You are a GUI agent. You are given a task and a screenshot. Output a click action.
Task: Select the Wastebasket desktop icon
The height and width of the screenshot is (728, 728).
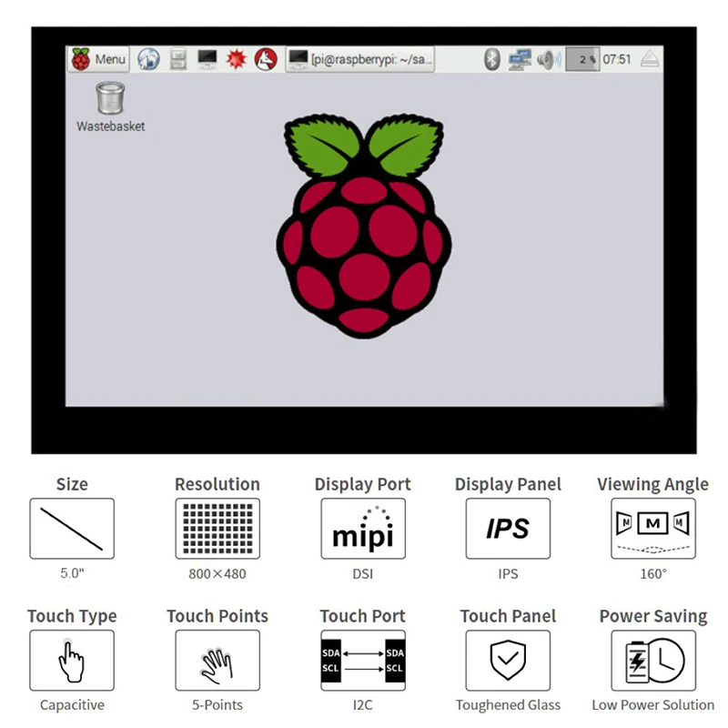pyautogui.click(x=110, y=107)
